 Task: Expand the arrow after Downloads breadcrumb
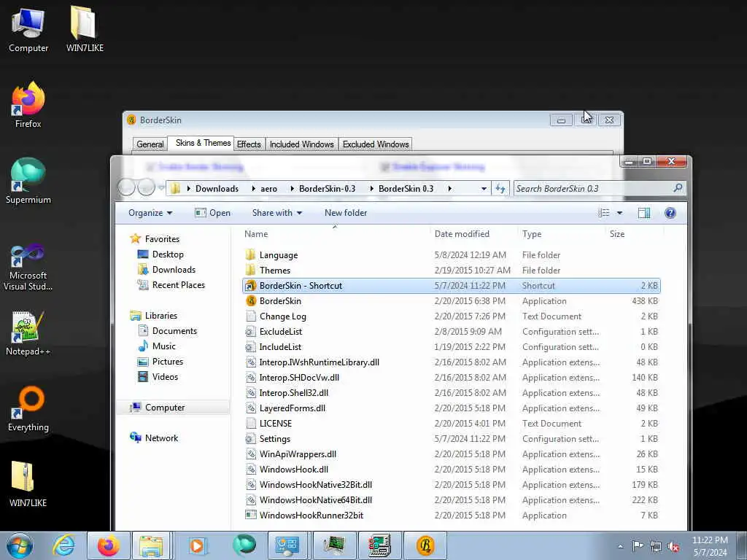pos(253,189)
